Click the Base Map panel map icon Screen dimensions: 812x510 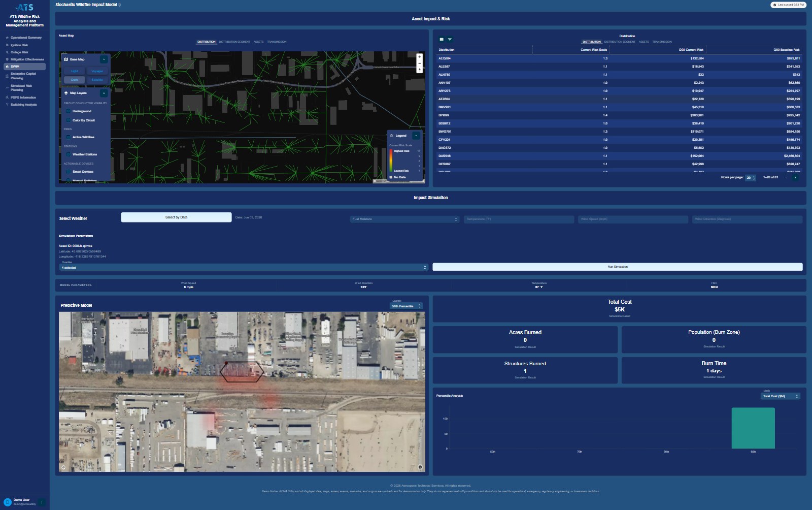click(66, 59)
